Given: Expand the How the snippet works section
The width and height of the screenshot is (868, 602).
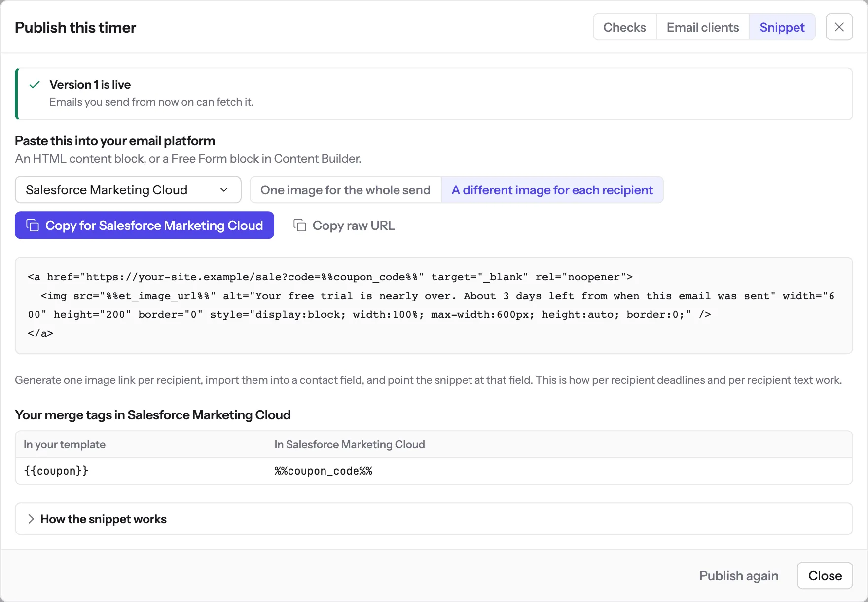Looking at the screenshot, I should point(434,519).
